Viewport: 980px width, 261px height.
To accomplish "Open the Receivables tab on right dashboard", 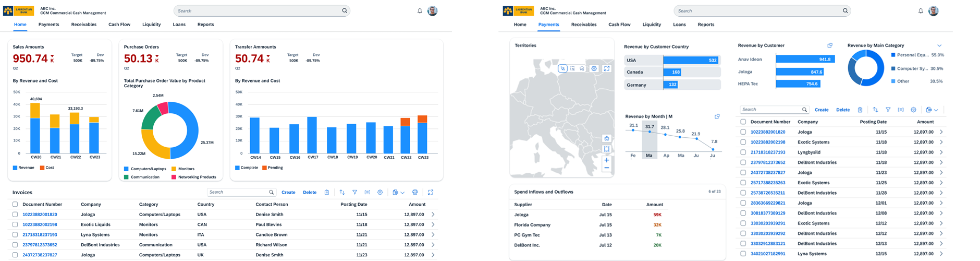I will pos(583,25).
